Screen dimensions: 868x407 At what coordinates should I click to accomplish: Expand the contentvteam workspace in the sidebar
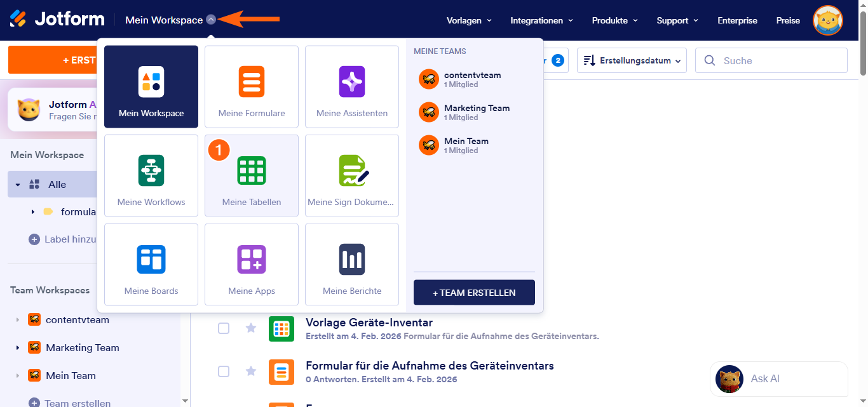(x=19, y=319)
